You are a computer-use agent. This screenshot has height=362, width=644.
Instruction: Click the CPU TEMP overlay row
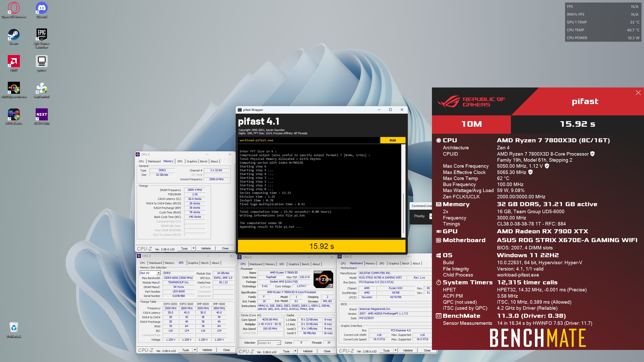coord(603,30)
